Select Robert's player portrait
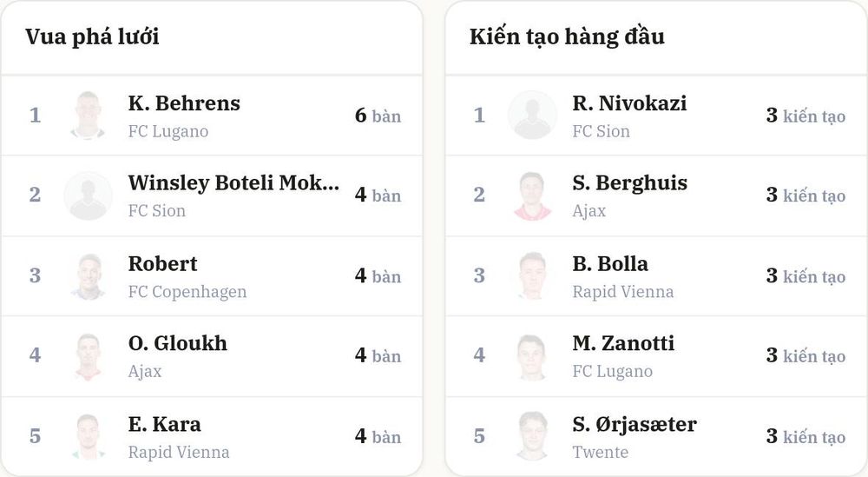This screenshot has width=868, height=477. coord(88,276)
